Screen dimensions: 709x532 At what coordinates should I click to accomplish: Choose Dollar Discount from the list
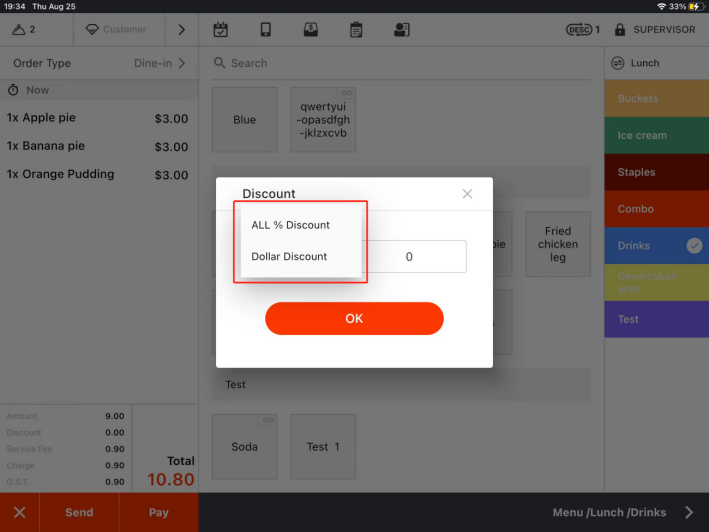pyautogui.click(x=289, y=256)
